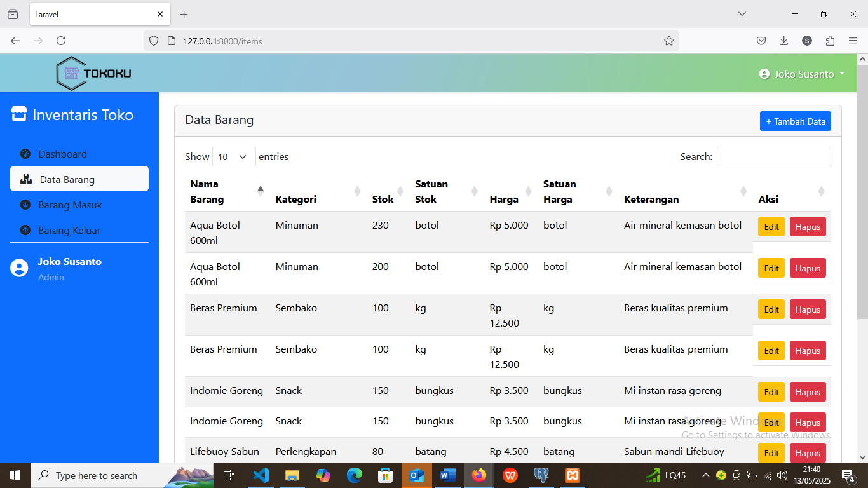868x488 pixels.
Task: Click the TOKOKU store logo
Action: click(x=92, y=73)
